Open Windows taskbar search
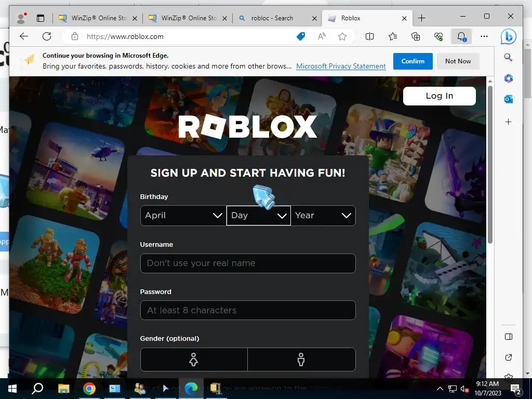 pyautogui.click(x=37, y=389)
